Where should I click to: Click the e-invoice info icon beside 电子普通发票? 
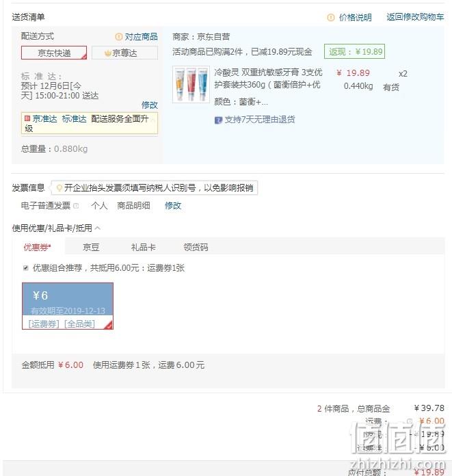(76, 206)
